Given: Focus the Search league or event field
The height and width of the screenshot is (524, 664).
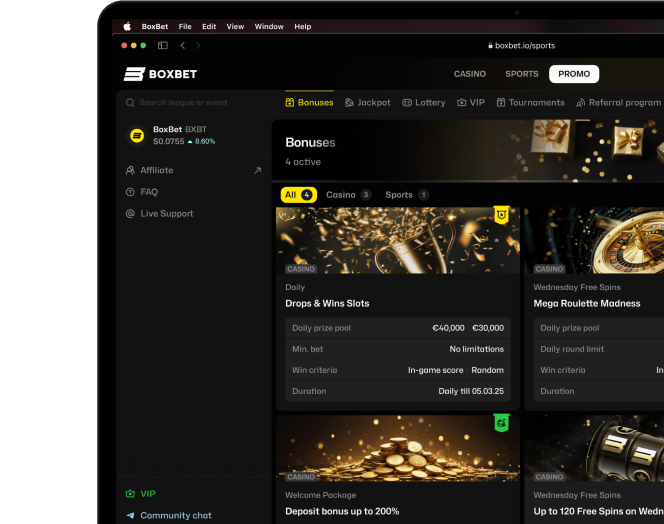Looking at the screenshot, I should tap(183, 103).
